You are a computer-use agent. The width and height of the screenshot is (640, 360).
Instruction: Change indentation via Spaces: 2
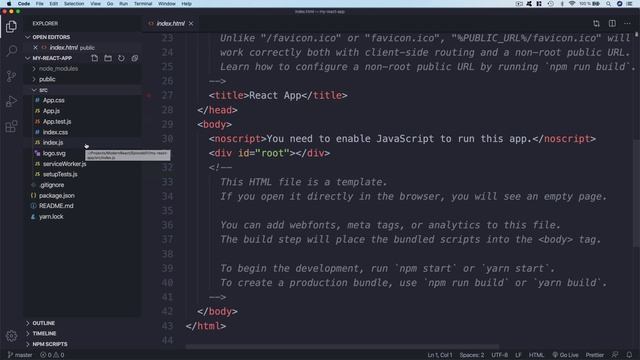(x=471, y=355)
